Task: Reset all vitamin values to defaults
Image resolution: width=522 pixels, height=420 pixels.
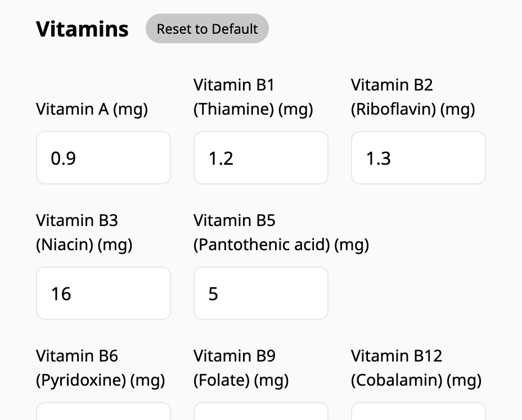Action: (x=207, y=28)
